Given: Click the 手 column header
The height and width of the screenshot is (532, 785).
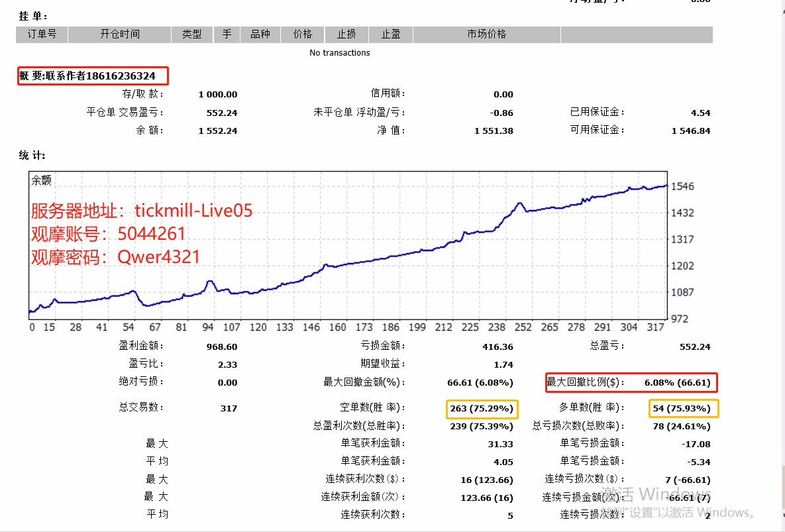Looking at the screenshot, I should [227, 34].
